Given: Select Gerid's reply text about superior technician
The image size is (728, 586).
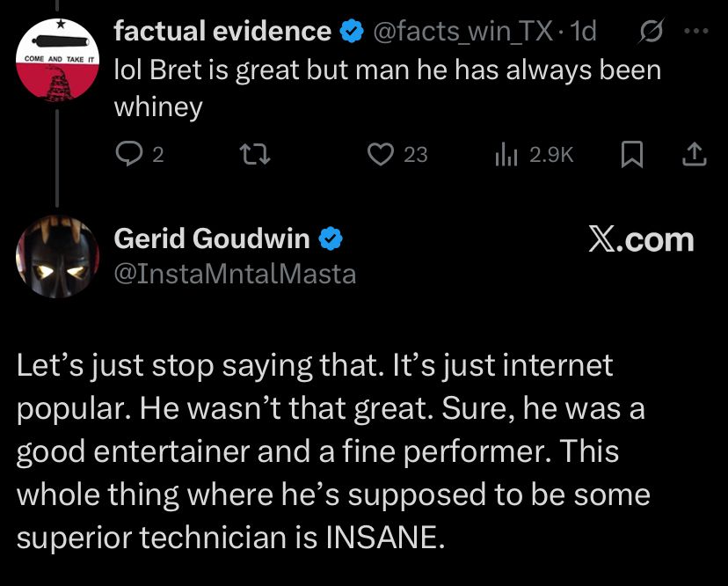Looking at the screenshot, I should (x=334, y=450).
